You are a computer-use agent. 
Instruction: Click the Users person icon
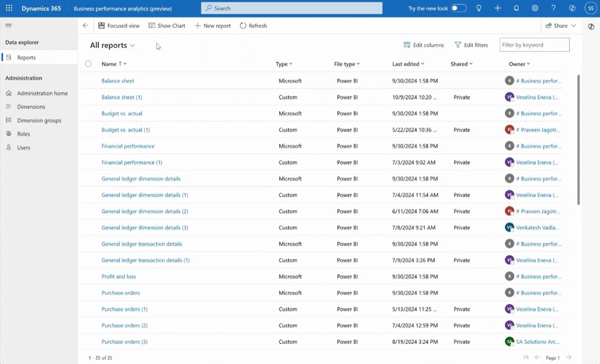click(x=9, y=147)
